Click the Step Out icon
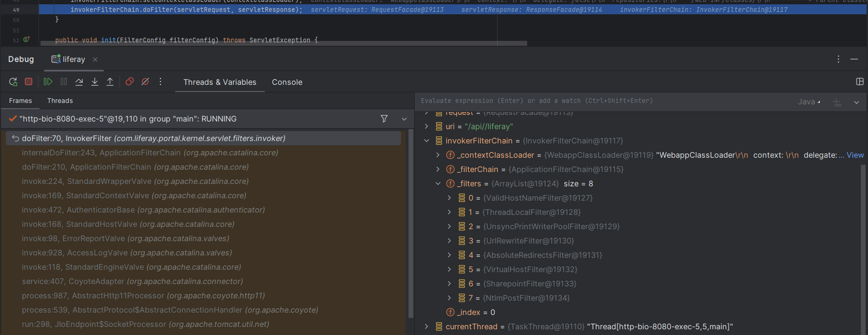 pyautogui.click(x=110, y=82)
